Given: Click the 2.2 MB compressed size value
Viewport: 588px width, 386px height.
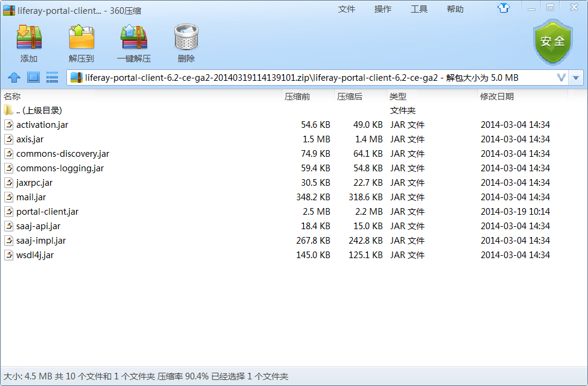Looking at the screenshot, I should click(369, 212).
